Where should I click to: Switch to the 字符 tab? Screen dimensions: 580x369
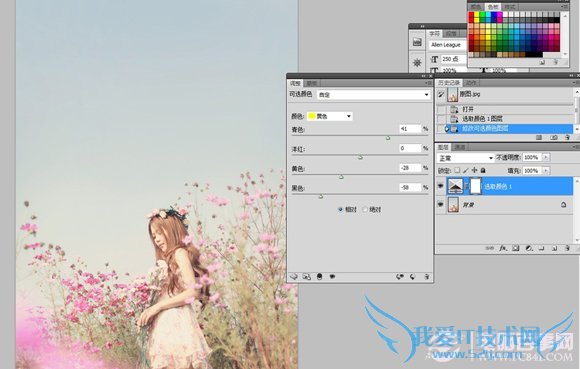(435, 34)
